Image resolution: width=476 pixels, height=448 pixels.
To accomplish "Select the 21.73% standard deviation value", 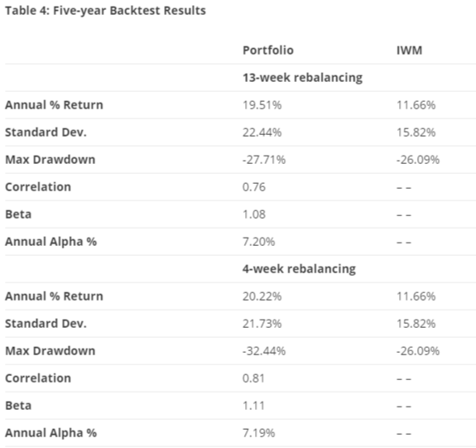I will [x=262, y=324].
